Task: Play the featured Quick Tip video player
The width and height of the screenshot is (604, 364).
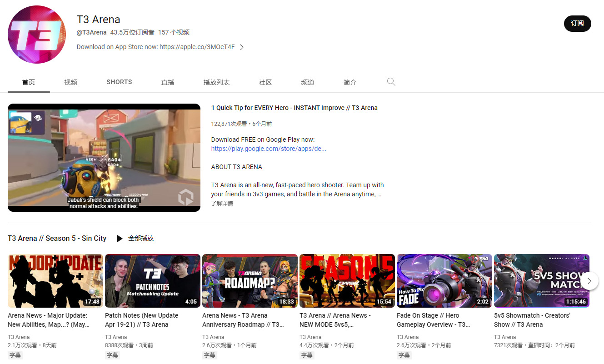Action: [104, 158]
